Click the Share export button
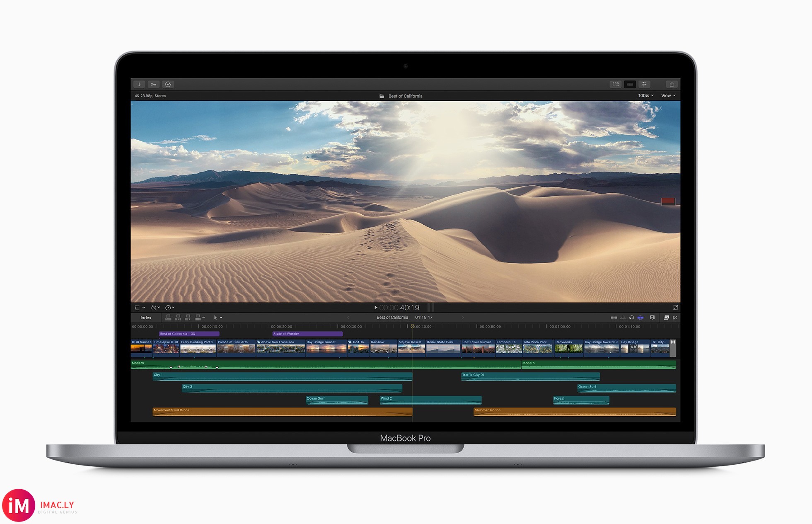Image resolution: width=812 pixels, height=524 pixels. 672,84
